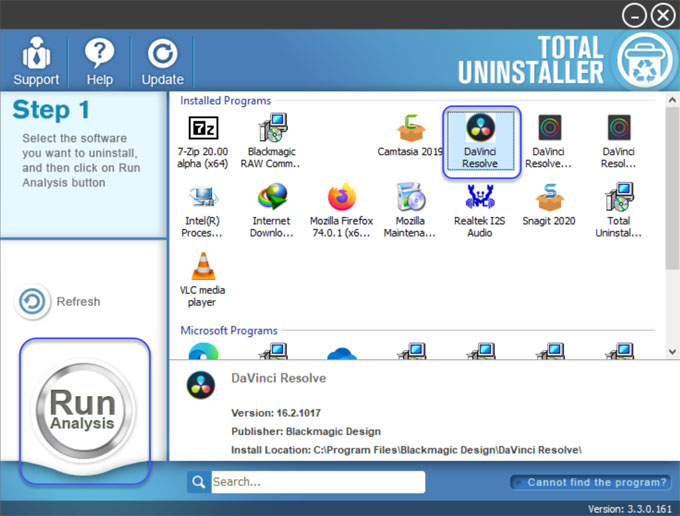Screen dimensions: 680x516
Task: Click the DaVinci Resolve icon in details pane
Action: (x=201, y=385)
